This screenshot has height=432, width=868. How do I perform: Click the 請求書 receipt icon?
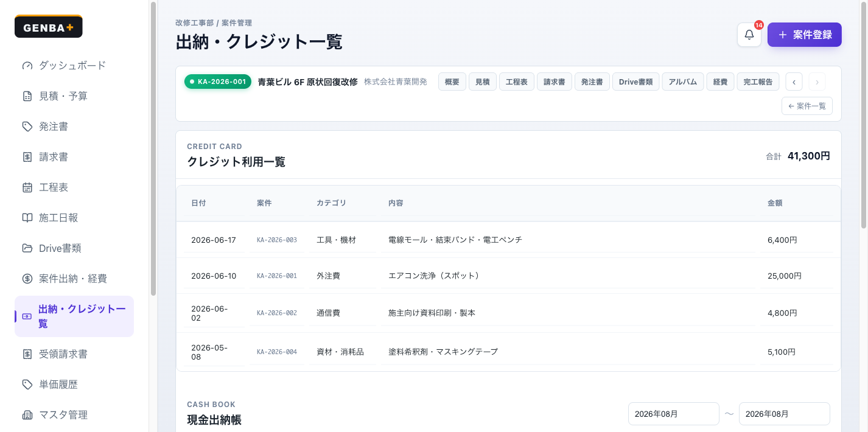[27, 157]
